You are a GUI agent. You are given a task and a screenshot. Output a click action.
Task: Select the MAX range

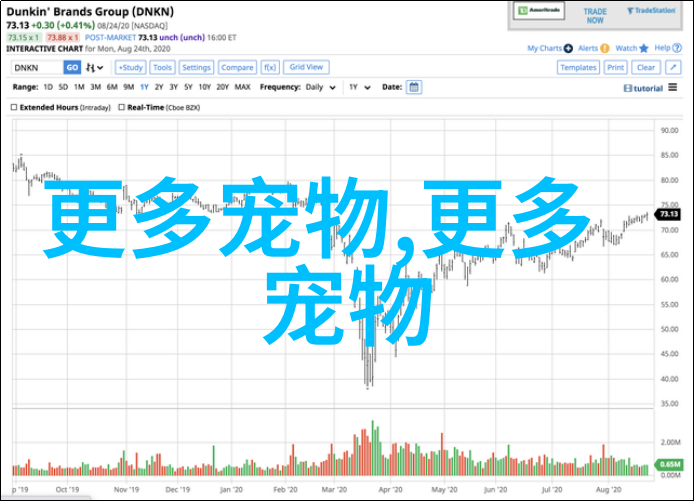242,87
